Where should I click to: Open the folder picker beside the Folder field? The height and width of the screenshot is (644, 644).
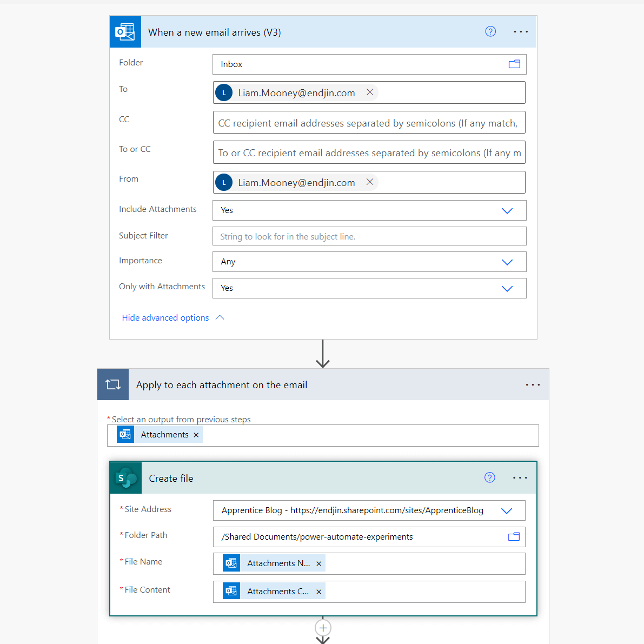click(x=514, y=64)
